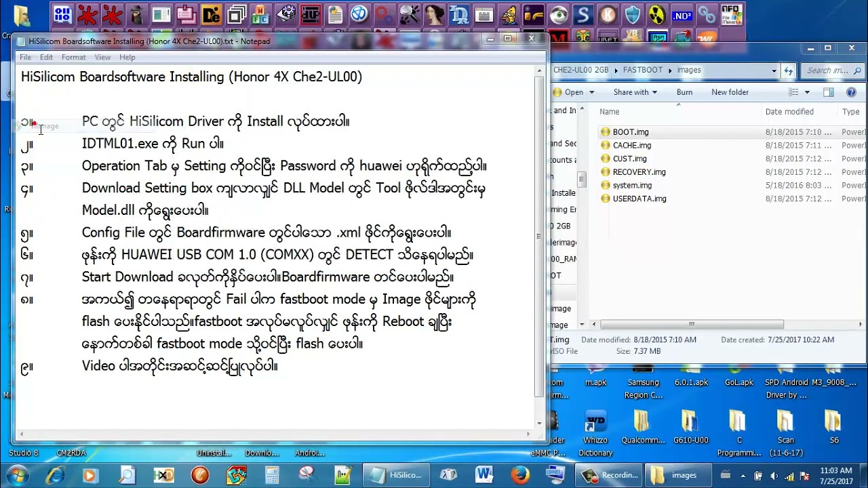Open the taskbar clock showing 11:03 AM
This screenshot has height=488, width=868.
(x=835, y=475)
